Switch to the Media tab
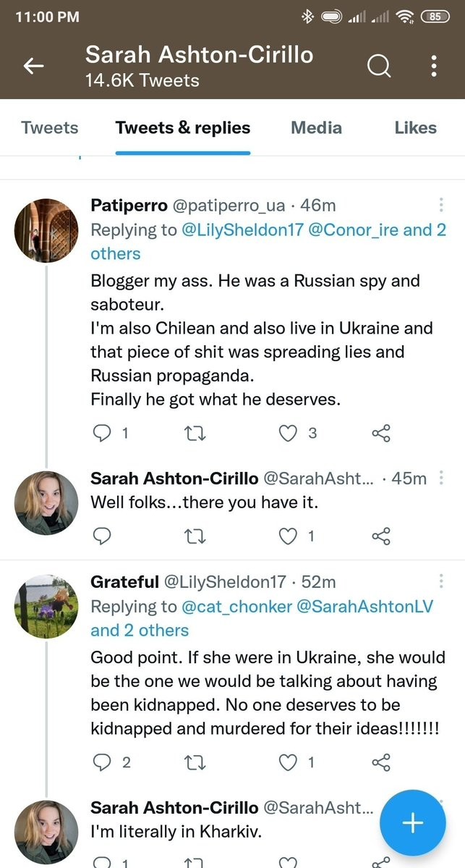465x868 pixels. click(x=316, y=128)
